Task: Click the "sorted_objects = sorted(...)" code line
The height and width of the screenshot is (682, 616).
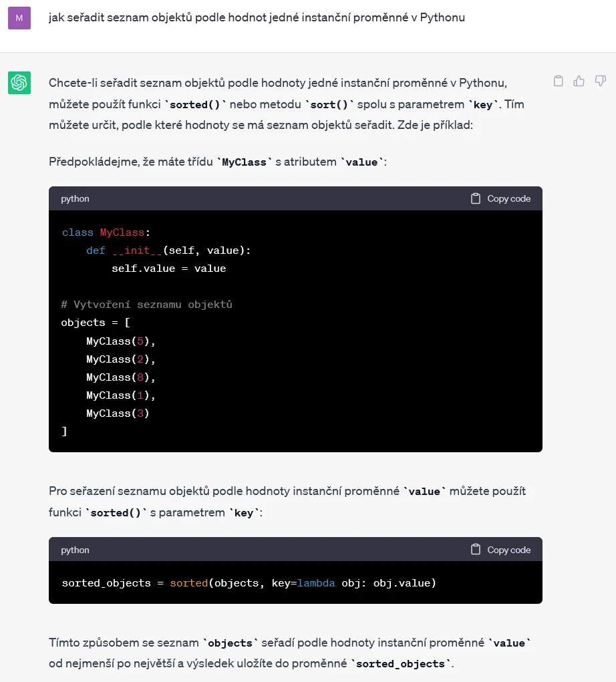Action: click(x=249, y=583)
